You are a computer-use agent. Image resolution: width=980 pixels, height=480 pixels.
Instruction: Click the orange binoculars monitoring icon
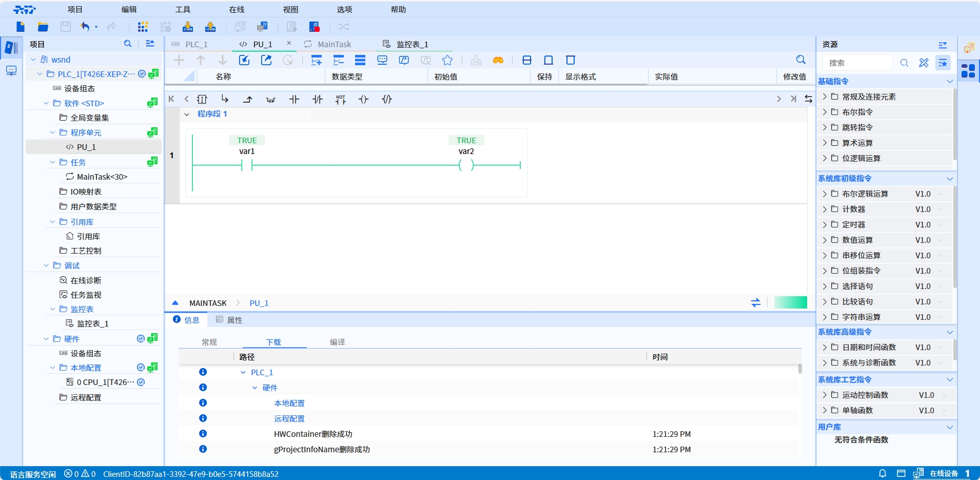click(498, 60)
